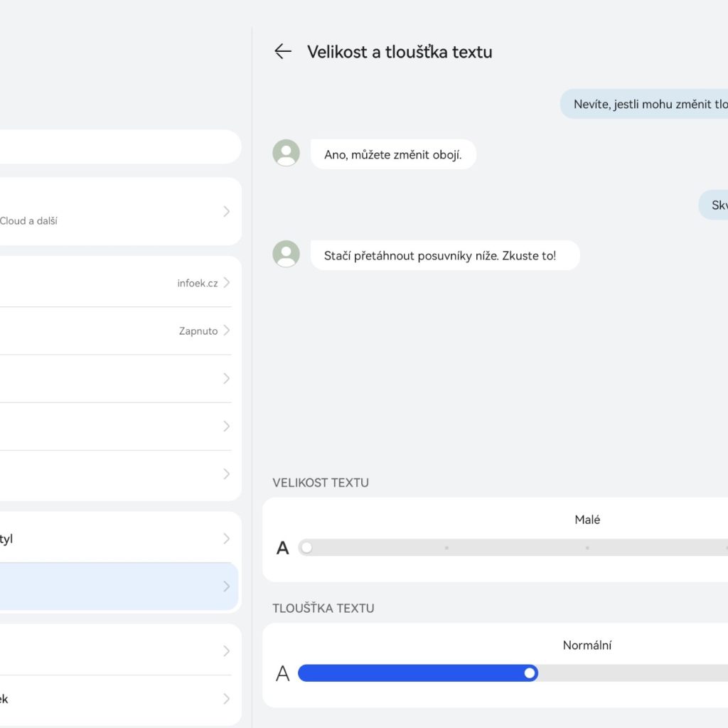Expand the row showing Zapnuto
This screenshot has width=728, height=728.
[x=226, y=331]
